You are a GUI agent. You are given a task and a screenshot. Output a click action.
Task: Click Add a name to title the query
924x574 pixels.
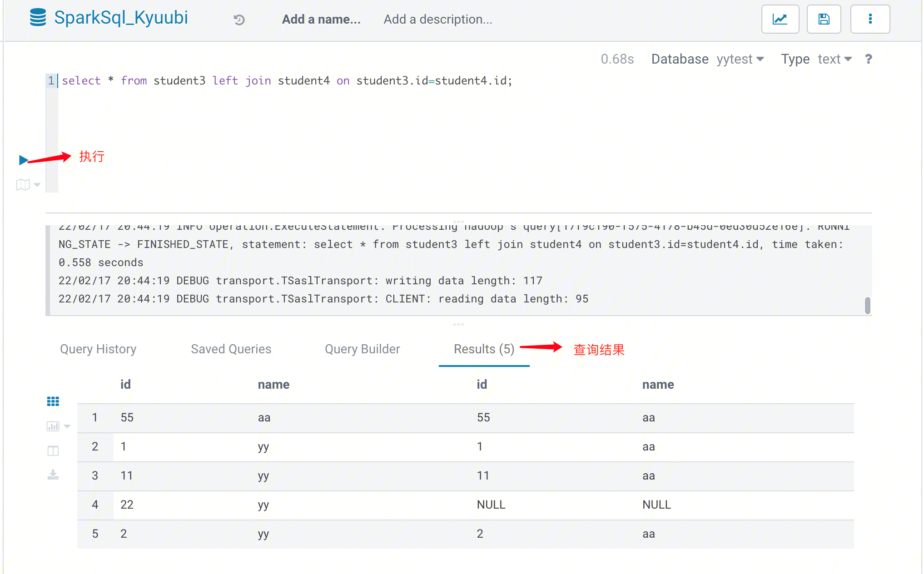[x=322, y=19]
